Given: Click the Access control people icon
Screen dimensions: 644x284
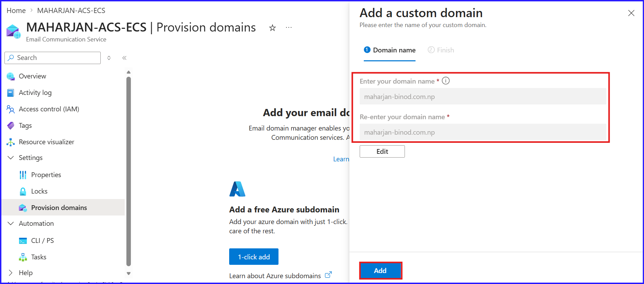Looking at the screenshot, I should [11, 109].
